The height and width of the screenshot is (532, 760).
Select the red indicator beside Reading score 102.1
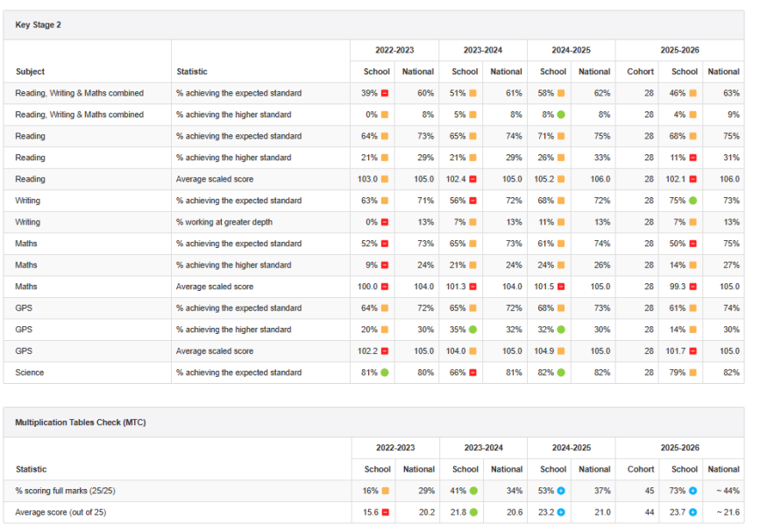point(693,180)
